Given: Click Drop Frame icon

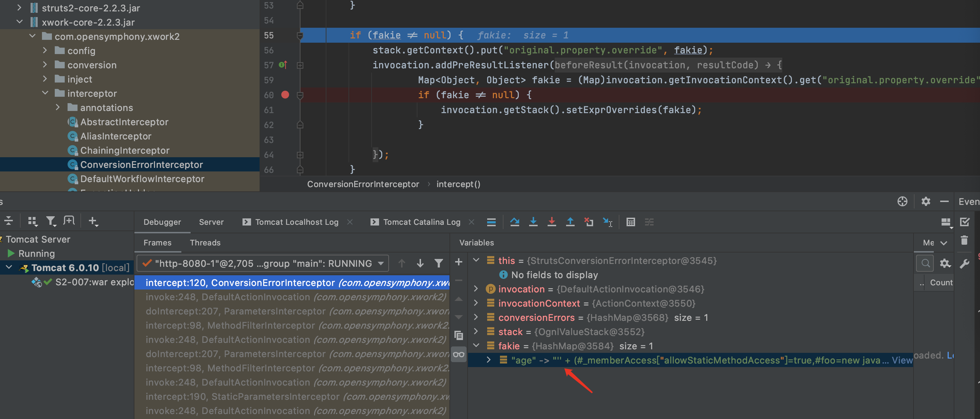Looking at the screenshot, I should pos(588,222).
